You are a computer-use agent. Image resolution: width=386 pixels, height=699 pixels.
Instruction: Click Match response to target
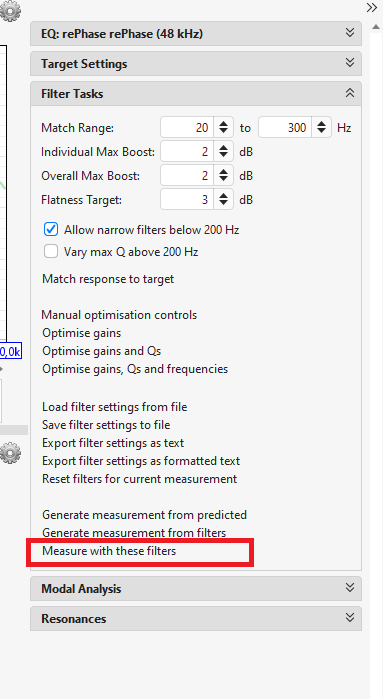(x=108, y=279)
